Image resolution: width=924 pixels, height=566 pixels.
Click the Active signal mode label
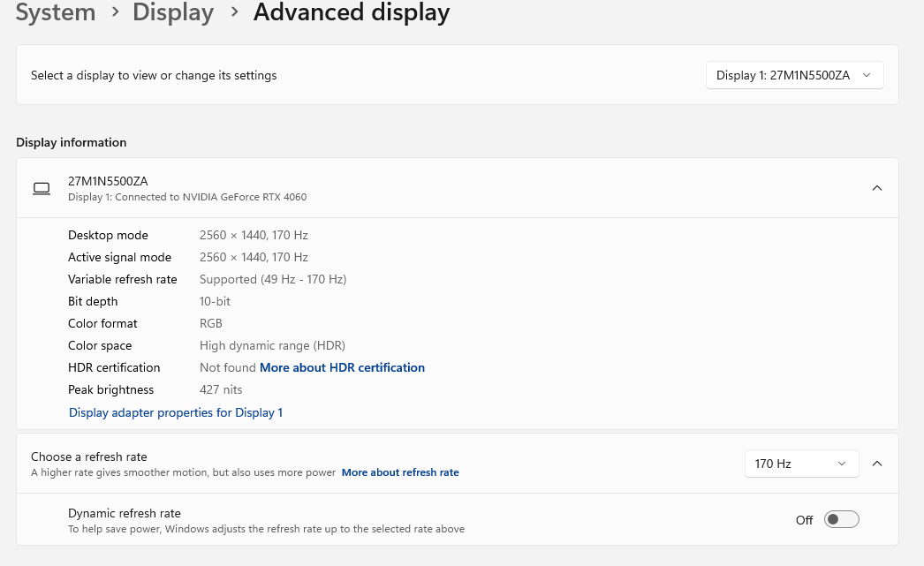119,257
